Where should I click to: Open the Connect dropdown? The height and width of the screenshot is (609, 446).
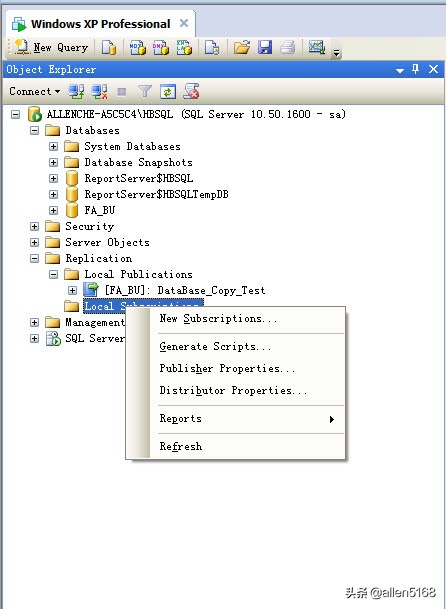pyautogui.click(x=34, y=91)
